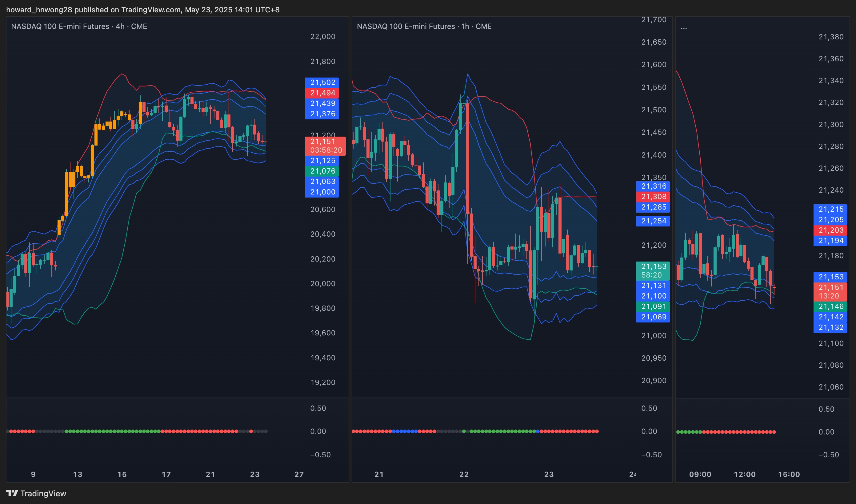Screen dimensions: 856x504
Task: Click the publisher header text at top
Action: tap(143, 10)
